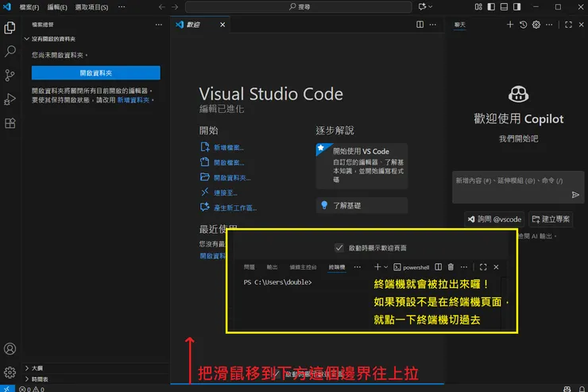588x392 pixels.
Task: Open the 檔案(F) menu
Action: pyautogui.click(x=29, y=7)
